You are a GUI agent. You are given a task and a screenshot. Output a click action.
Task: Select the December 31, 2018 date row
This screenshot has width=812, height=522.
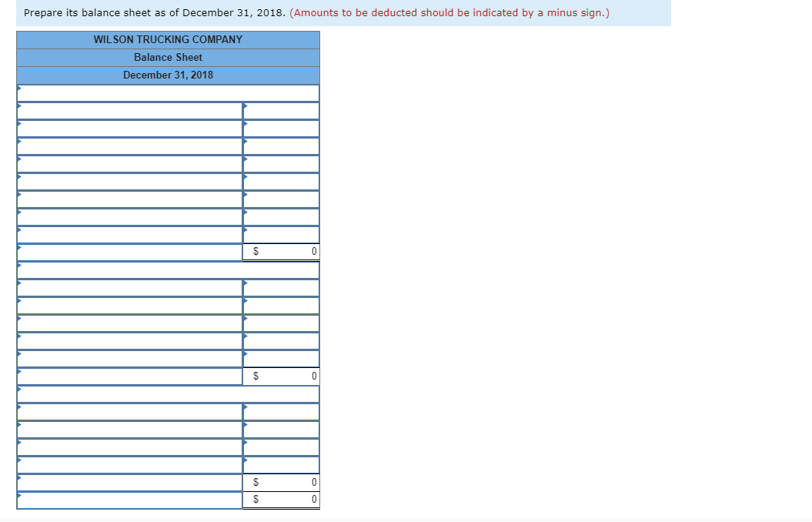(x=169, y=75)
